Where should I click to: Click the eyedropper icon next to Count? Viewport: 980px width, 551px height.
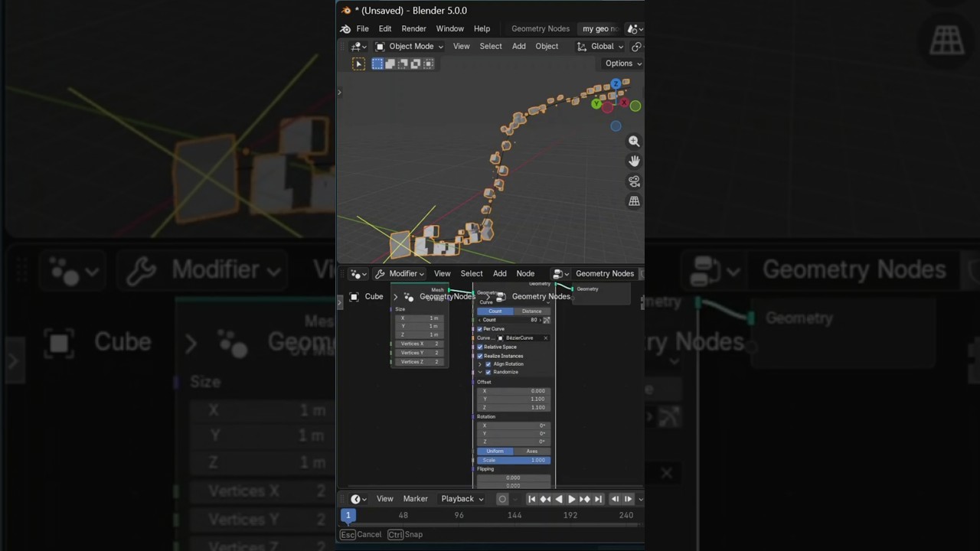[547, 320]
